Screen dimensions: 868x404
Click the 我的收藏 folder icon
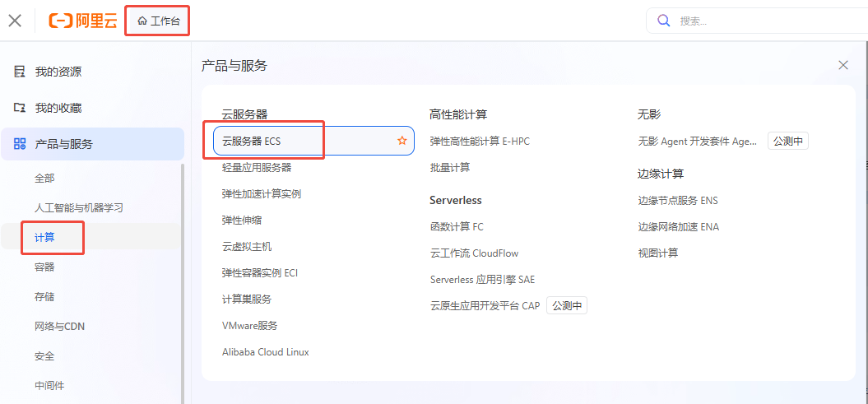pos(20,108)
